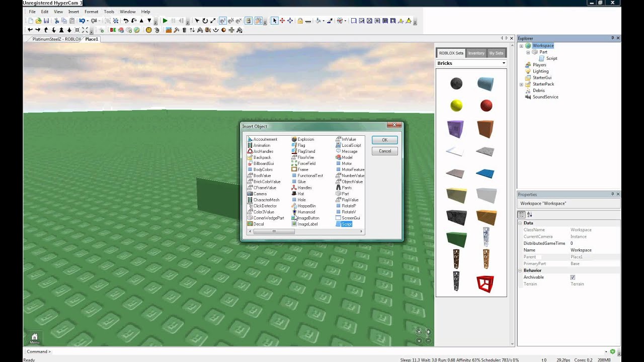Collapse the Data properties section
Image resolution: width=644 pixels, height=362 pixels.
[520, 223]
